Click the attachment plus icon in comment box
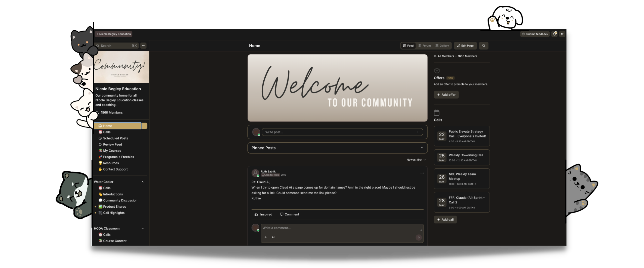This screenshot has width=644, height=268. pos(266,237)
